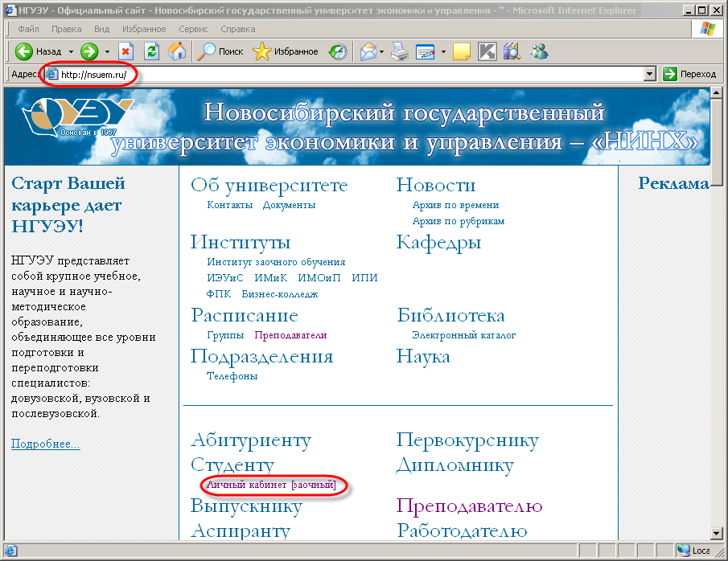Open Электронный каталог link
Image resolution: width=728 pixels, height=561 pixels.
pos(464,335)
